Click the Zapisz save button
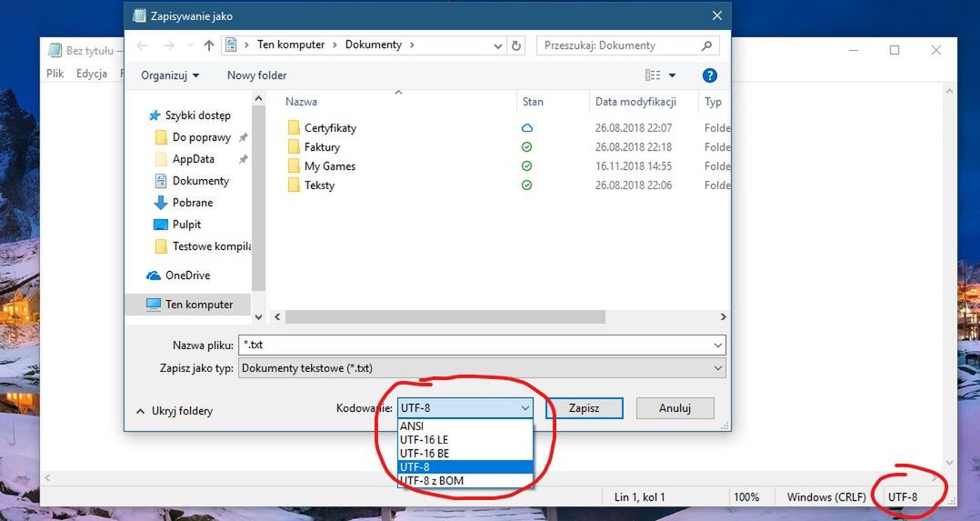The width and height of the screenshot is (980, 521). (x=585, y=407)
